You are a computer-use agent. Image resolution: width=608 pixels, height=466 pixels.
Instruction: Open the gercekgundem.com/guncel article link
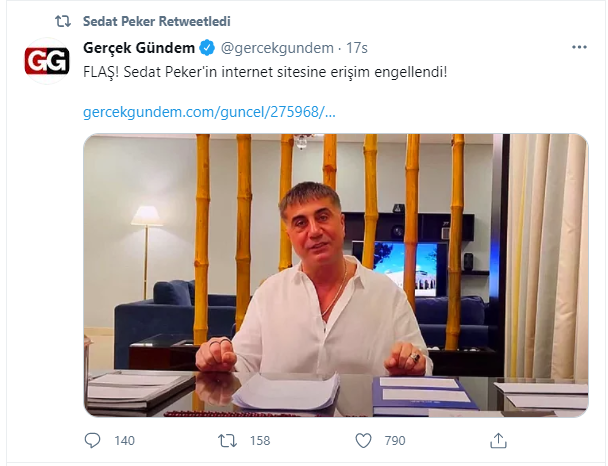coord(209,112)
